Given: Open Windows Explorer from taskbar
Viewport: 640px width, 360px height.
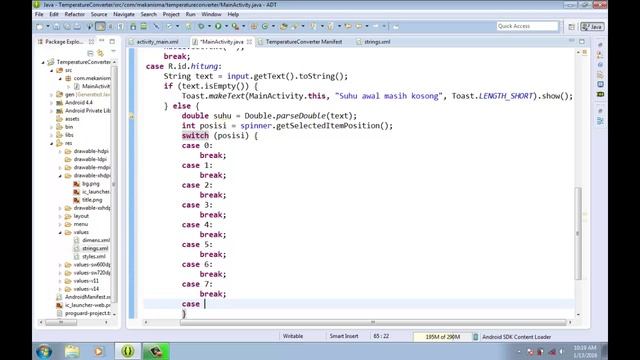Looking at the screenshot, I should [x=72, y=351].
